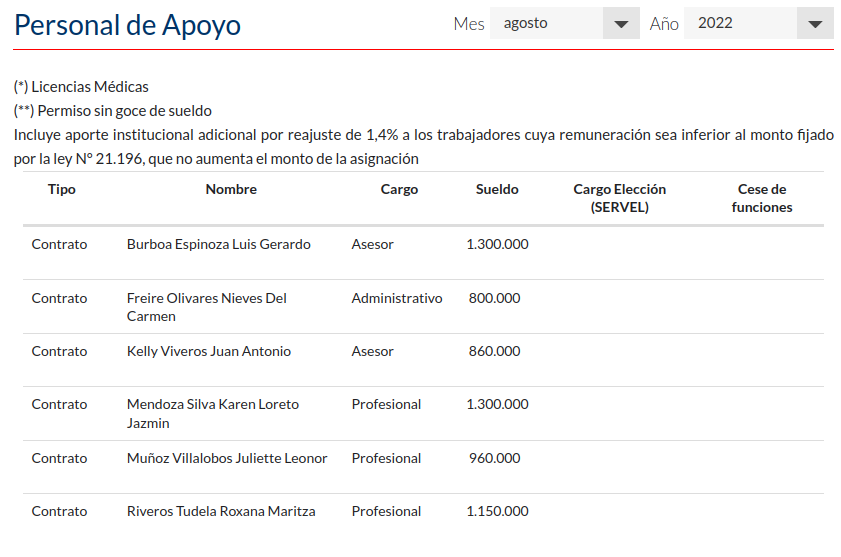841x557 pixels.
Task: Open the Año dropdown showing 2022
Action: click(x=740, y=23)
